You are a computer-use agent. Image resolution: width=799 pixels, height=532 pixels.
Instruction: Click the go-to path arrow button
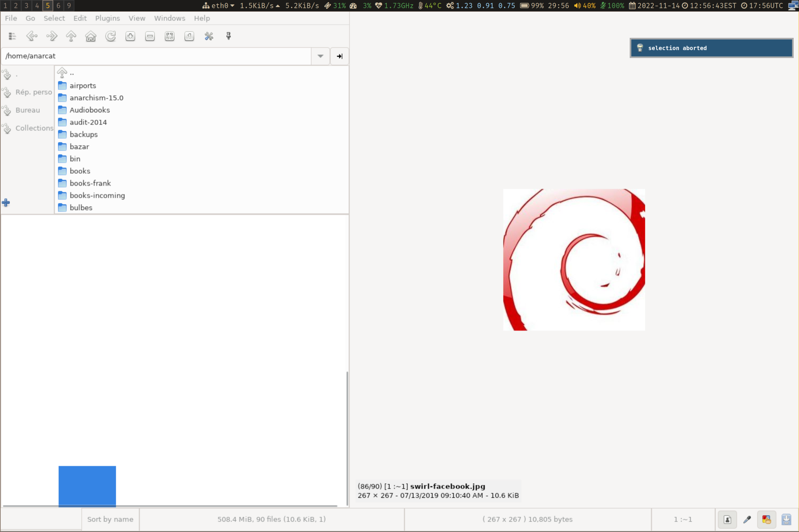pos(339,56)
